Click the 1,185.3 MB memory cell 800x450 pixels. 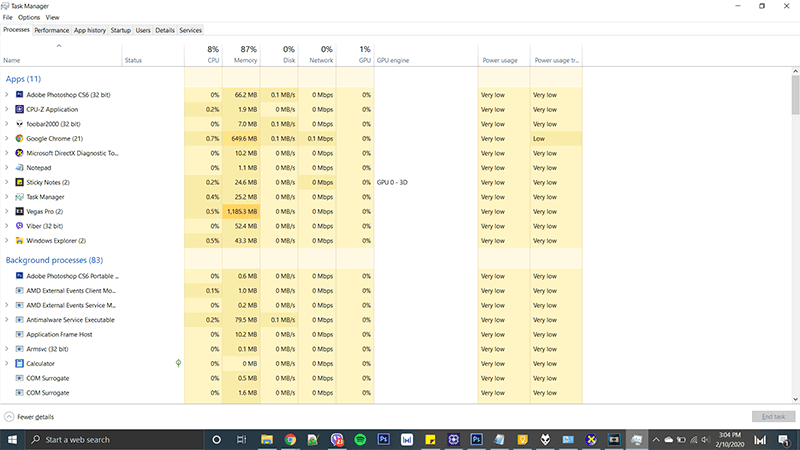coord(241,211)
